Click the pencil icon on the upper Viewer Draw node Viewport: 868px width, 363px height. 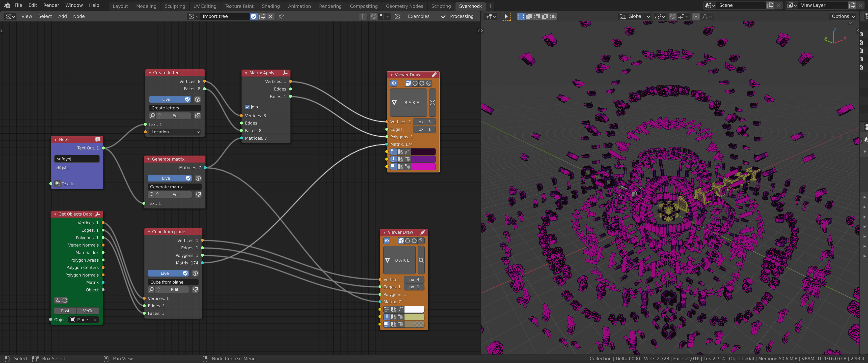point(434,75)
